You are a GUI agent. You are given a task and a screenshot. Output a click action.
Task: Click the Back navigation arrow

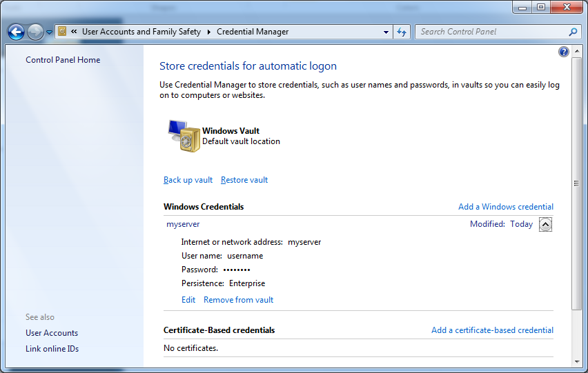[16, 32]
